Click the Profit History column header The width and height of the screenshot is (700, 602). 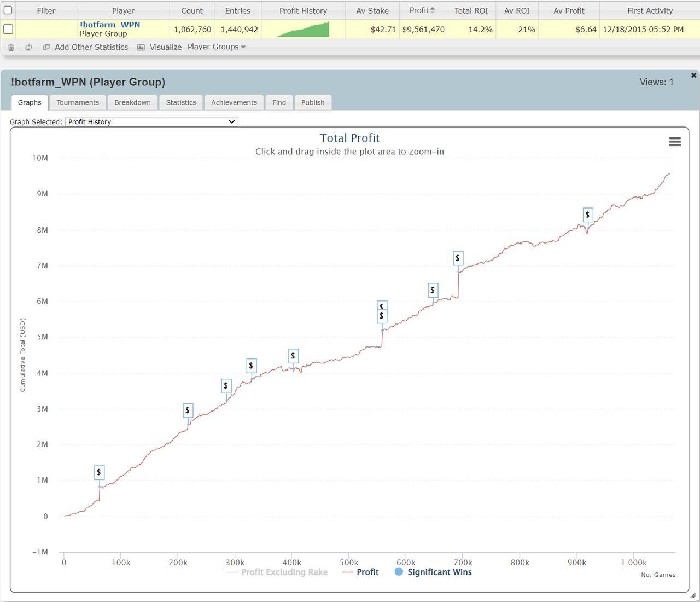click(304, 10)
